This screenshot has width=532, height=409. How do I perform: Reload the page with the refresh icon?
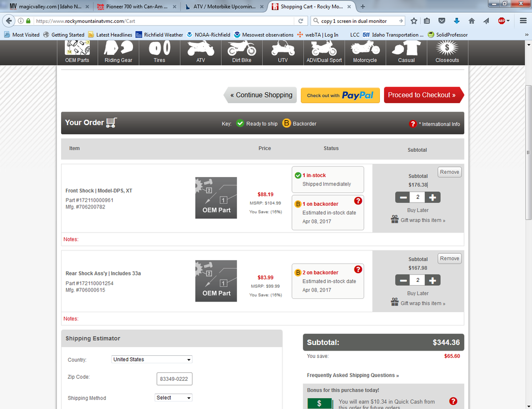tap(300, 21)
